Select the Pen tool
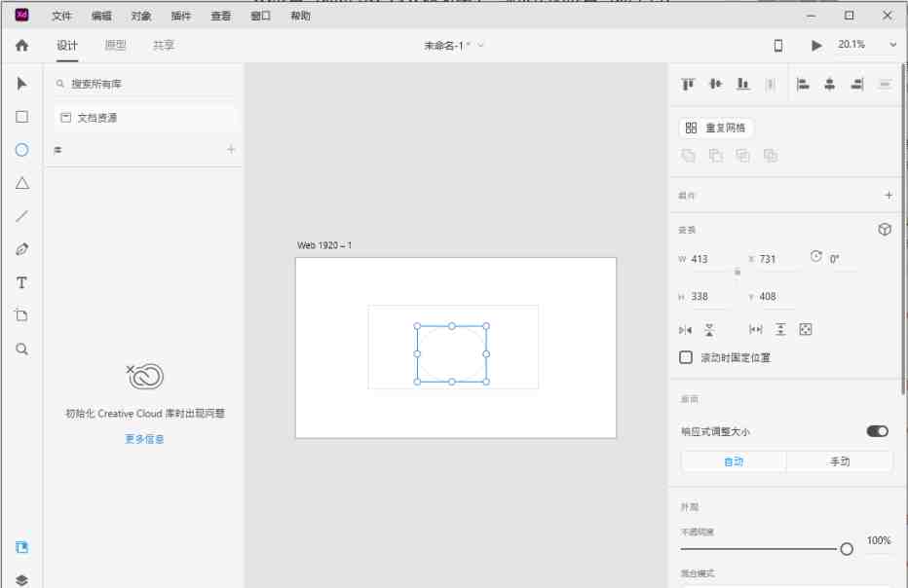This screenshot has height=588, width=908. point(21,249)
